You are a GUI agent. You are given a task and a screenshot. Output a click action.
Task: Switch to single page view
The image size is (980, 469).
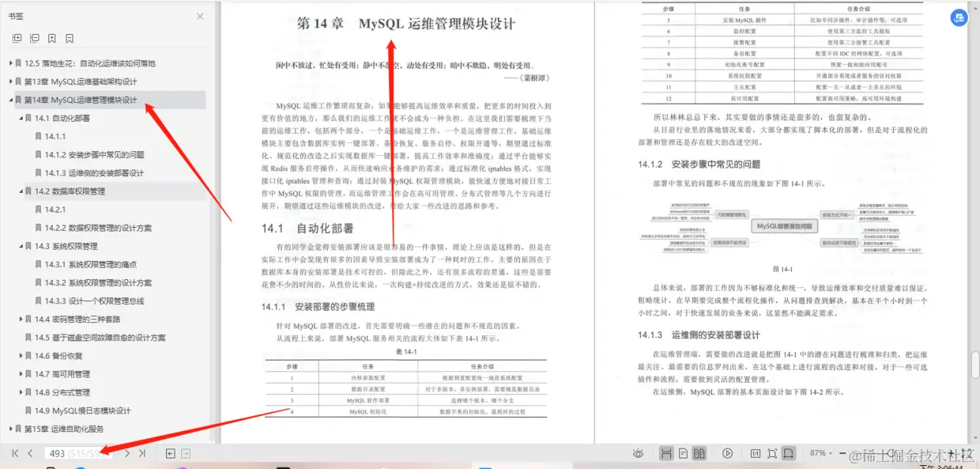click(683, 453)
